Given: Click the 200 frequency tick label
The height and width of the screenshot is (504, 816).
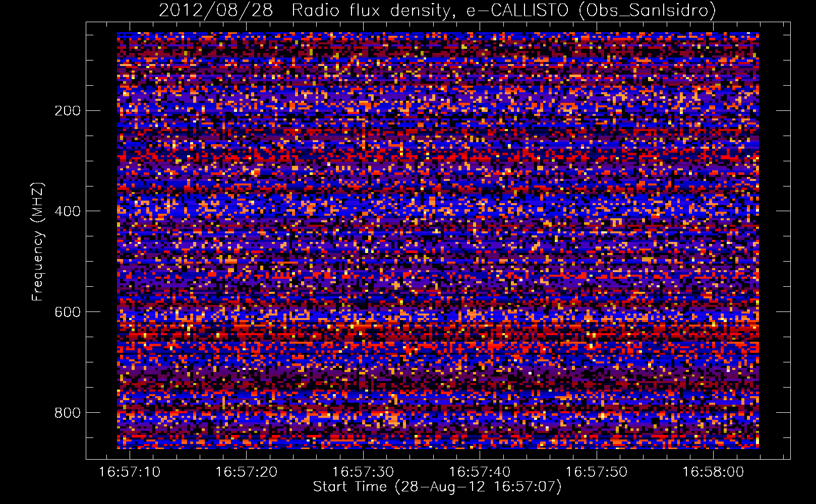Looking at the screenshot, I should click(x=68, y=111).
